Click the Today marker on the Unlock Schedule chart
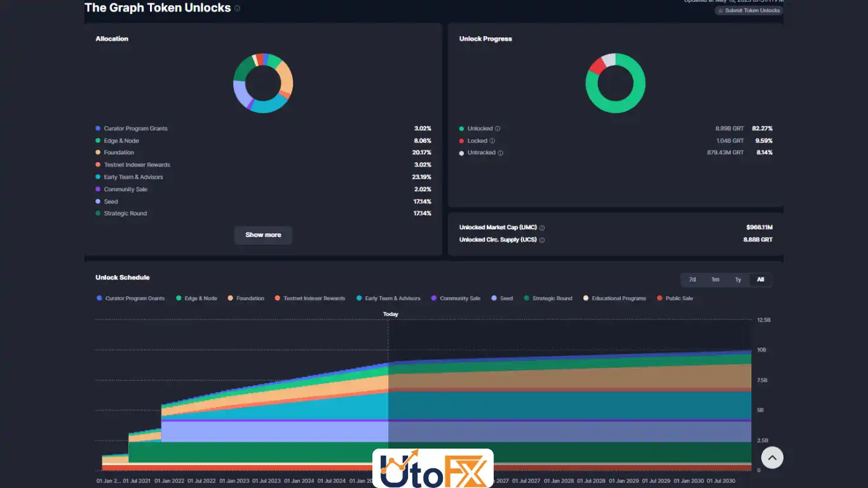This screenshot has height=488, width=868. 390,314
